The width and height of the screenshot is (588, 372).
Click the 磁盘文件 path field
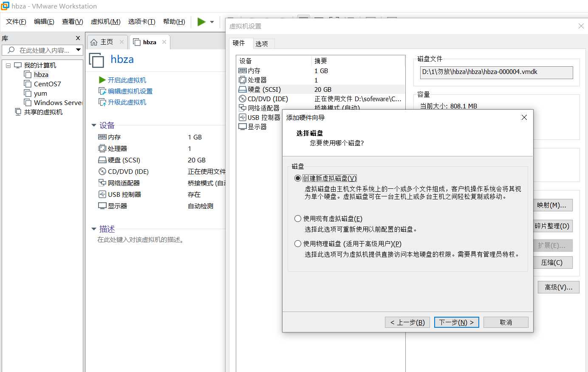[496, 72]
